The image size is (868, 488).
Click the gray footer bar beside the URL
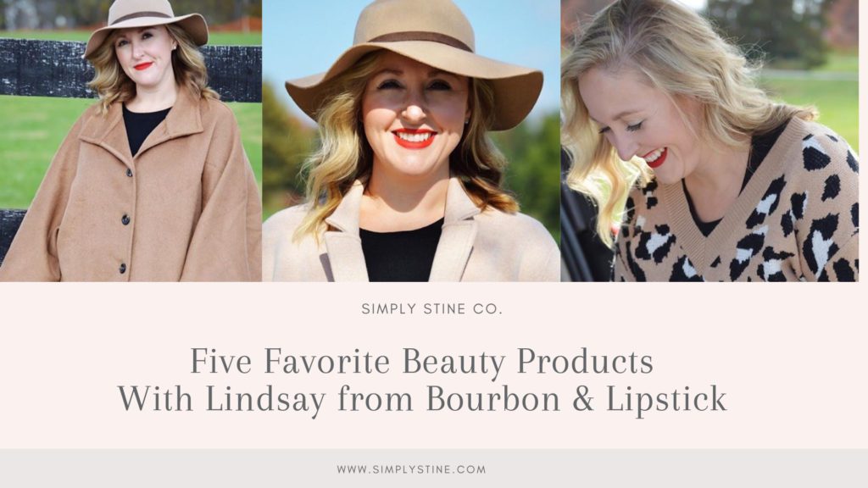[x=166, y=469]
